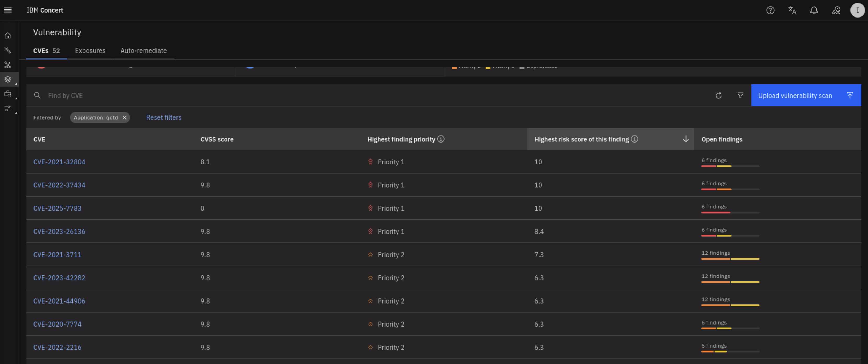Open the filter funnel icon
Image resolution: width=868 pixels, height=364 pixels.
coord(740,95)
